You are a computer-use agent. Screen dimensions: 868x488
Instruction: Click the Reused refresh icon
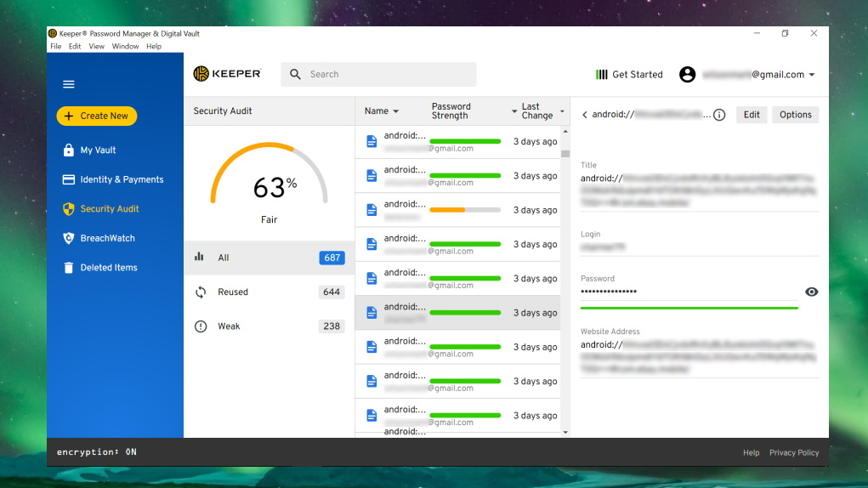(x=201, y=292)
